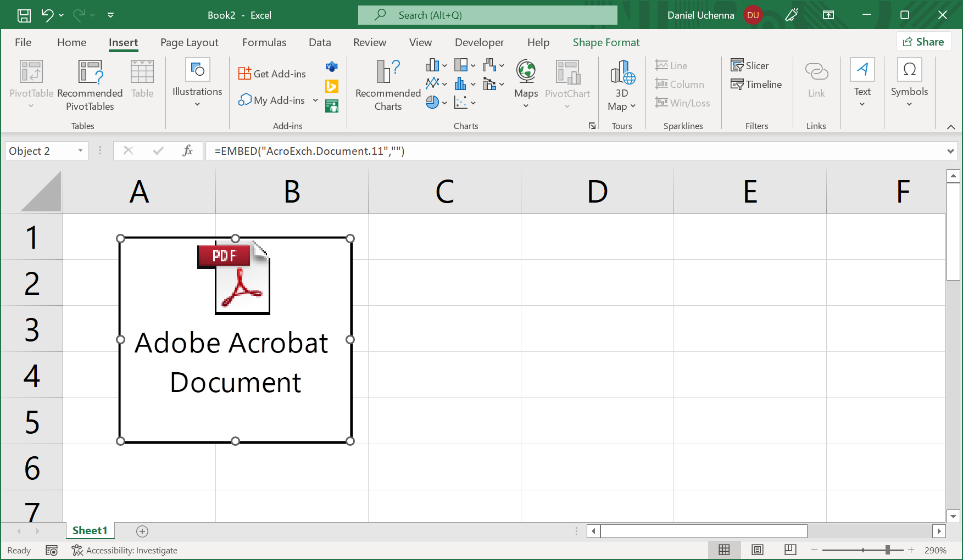The width and height of the screenshot is (963, 560).
Task: Click inside the Search box
Action: 487,15
